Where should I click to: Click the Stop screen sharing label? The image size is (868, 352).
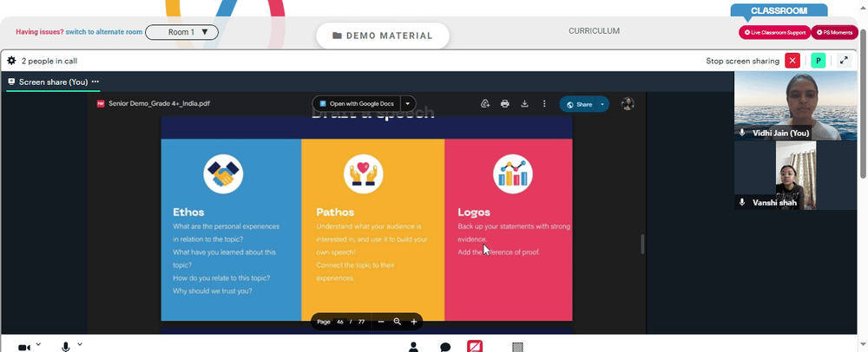click(x=742, y=61)
